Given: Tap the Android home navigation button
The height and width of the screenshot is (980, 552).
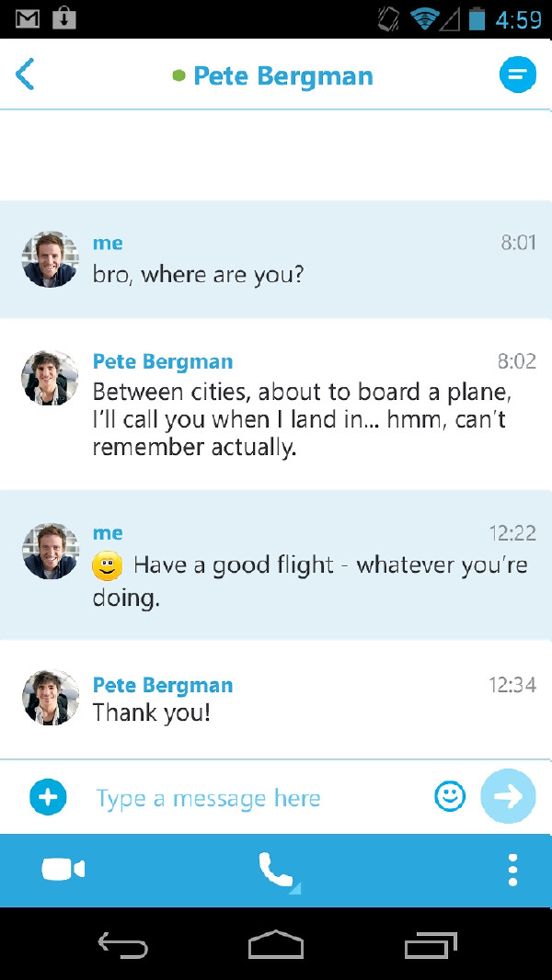Looking at the screenshot, I should click(x=276, y=944).
